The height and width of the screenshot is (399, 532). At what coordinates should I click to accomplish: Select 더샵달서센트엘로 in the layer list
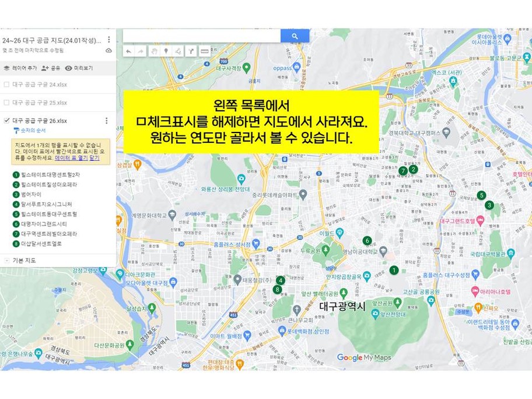pyautogui.click(x=37, y=244)
